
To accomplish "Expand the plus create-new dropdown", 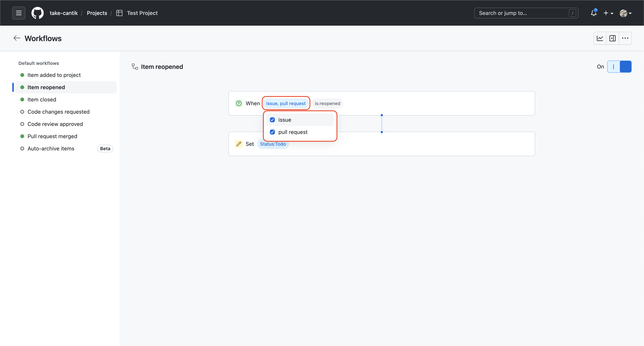I will pos(608,13).
